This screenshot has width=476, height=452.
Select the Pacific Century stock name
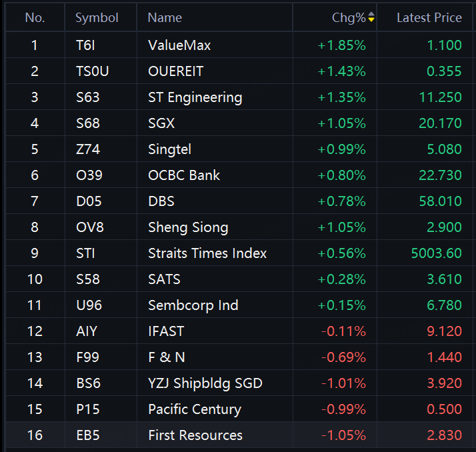194,409
